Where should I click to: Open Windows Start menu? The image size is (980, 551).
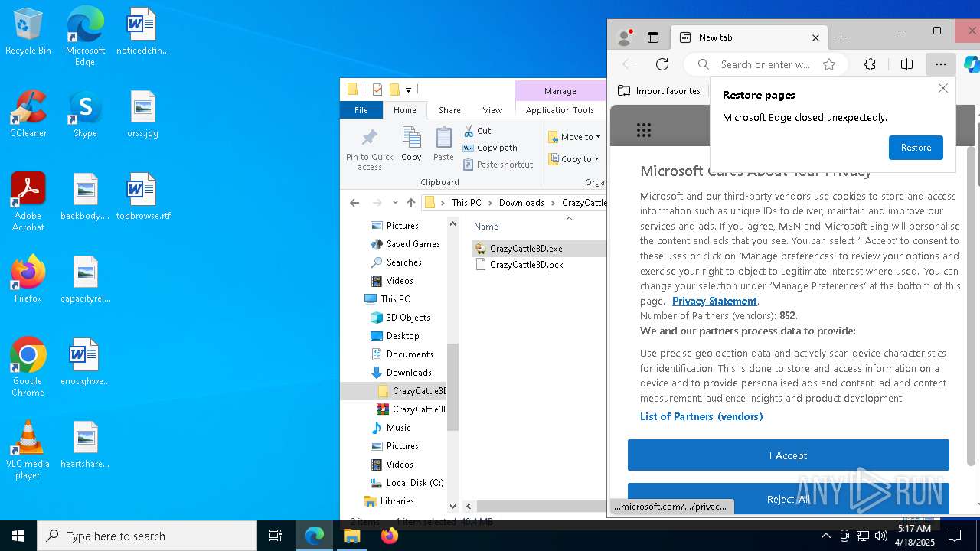click(18, 536)
